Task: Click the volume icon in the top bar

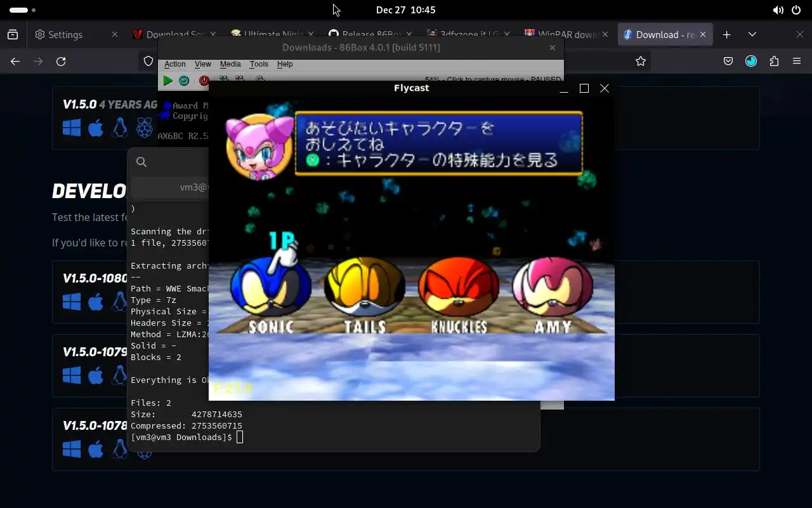Action: pos(778,10)
